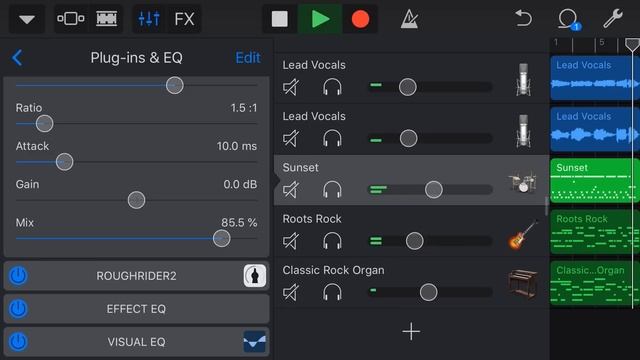Screen dimensions: 640x360
Task: Solo the Sunset track with headphones
Action: click(332, 190)
